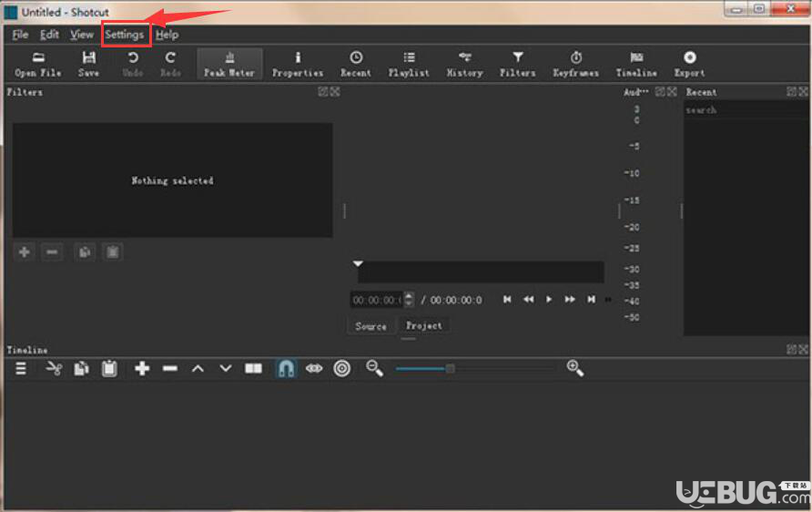Viewport: 812px width, 512px height.
Task: Click the Undo toolbar icon
Action: pyautogui.click(x=133, y=65)
